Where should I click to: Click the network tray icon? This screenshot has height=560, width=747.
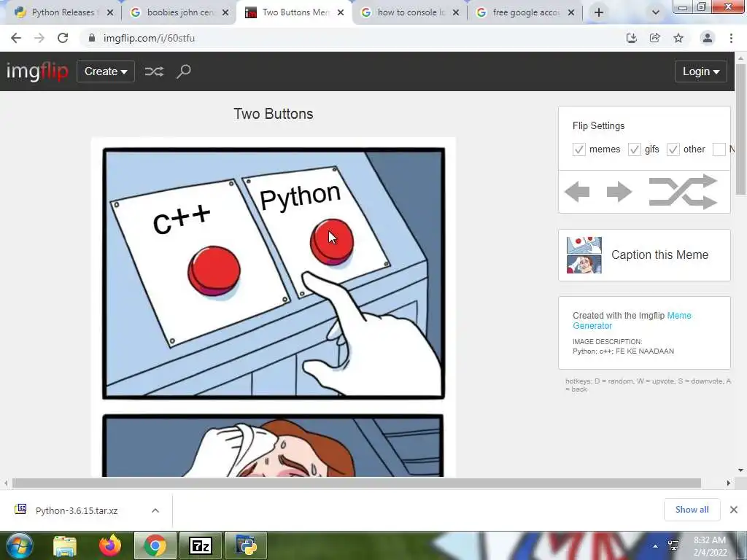pyautogui.click(x=673, y=545)
